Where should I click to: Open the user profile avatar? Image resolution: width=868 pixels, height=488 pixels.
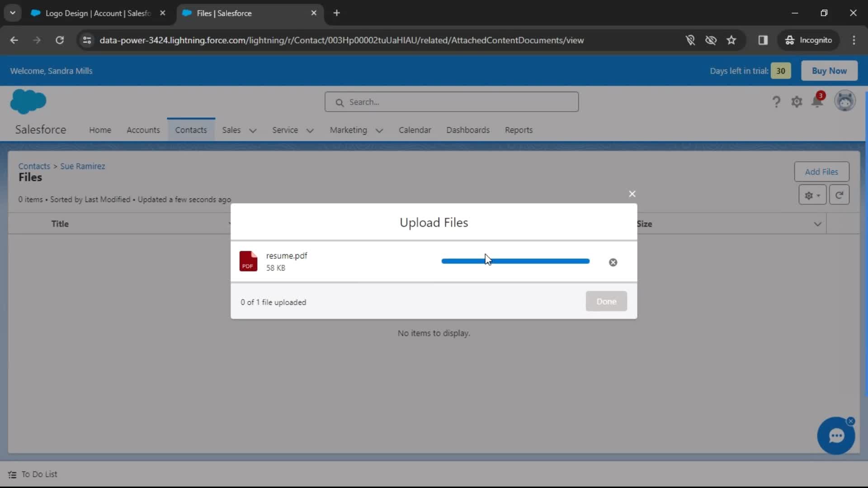click(x=844, y=101)
